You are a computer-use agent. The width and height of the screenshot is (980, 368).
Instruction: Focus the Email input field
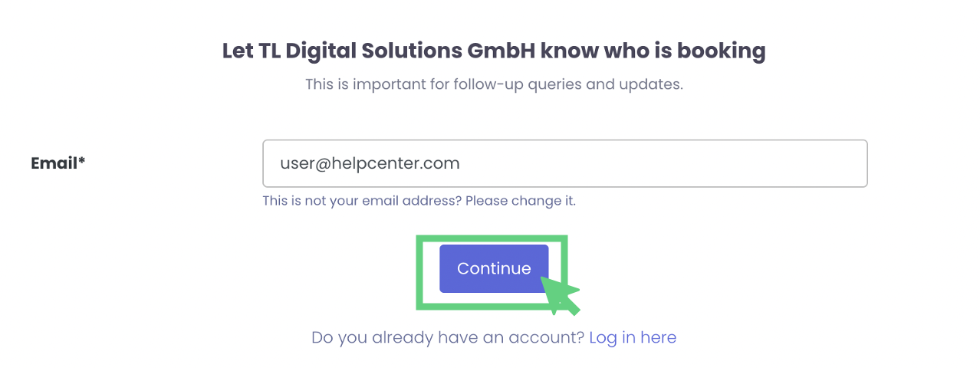click(564, 163)
